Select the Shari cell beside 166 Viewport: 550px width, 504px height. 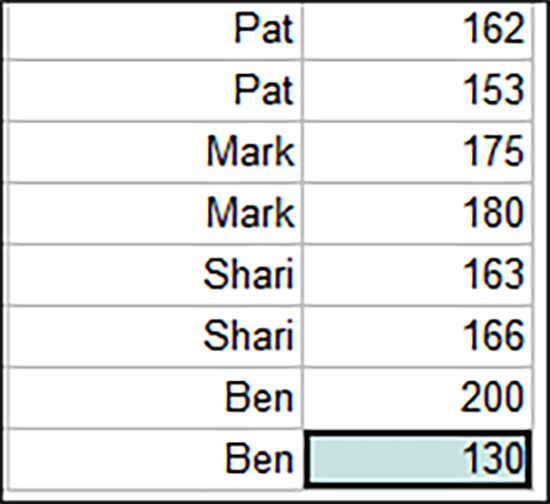click(154, 336)
